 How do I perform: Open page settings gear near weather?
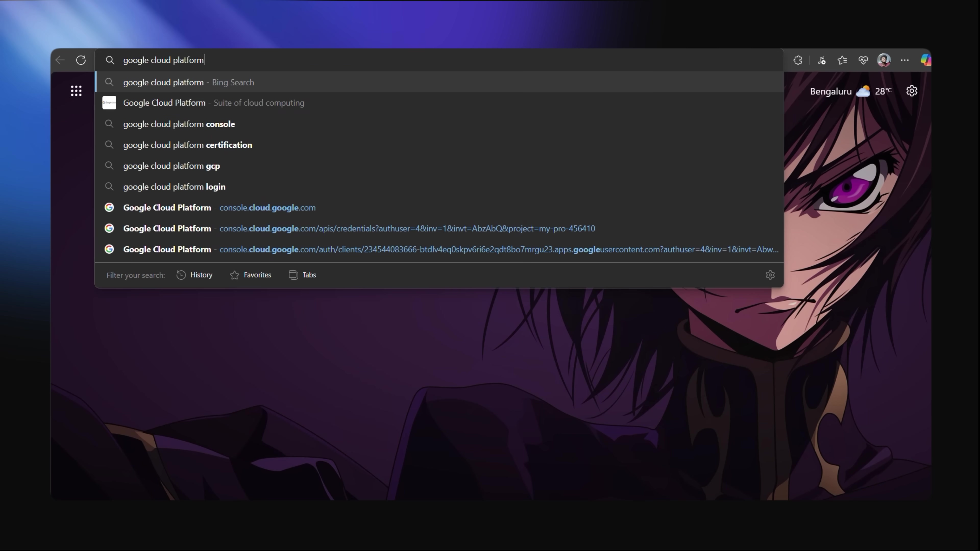(912, 91)
